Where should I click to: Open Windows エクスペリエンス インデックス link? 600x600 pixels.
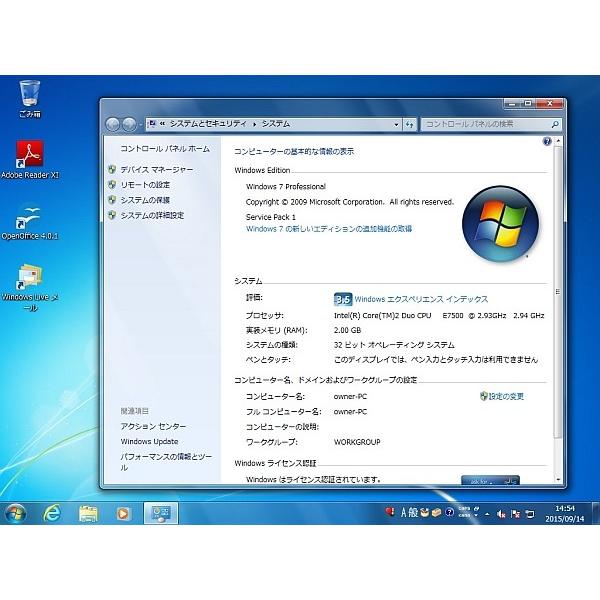pyautogui.click(x=421, y=299)
